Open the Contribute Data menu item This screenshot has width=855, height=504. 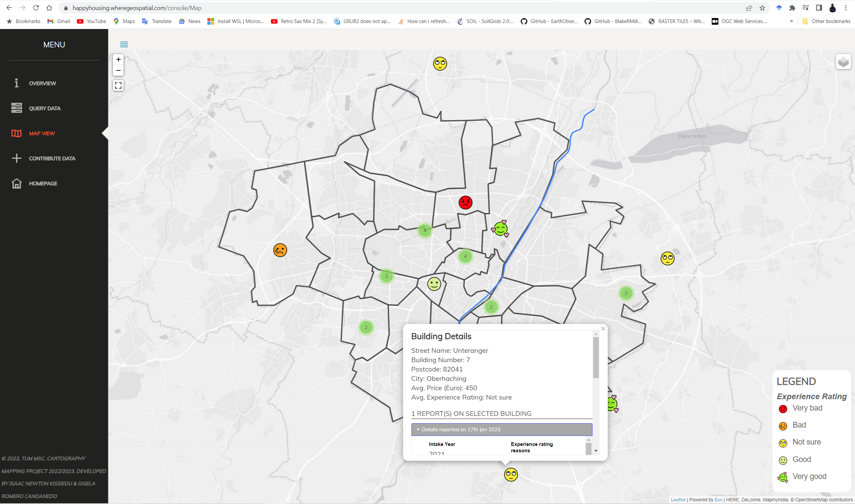coord(52,158)
